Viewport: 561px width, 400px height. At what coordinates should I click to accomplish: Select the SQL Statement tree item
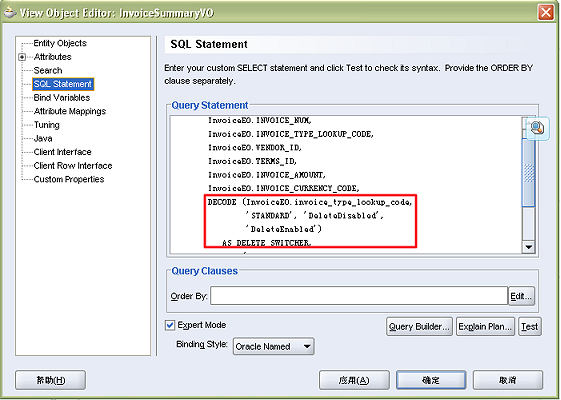click(x=63, y=84)
